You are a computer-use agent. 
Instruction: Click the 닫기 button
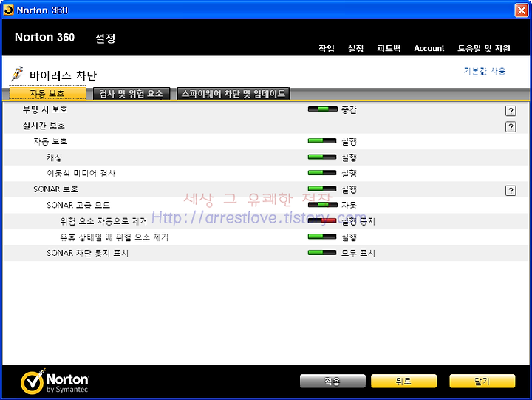point(482,381)
